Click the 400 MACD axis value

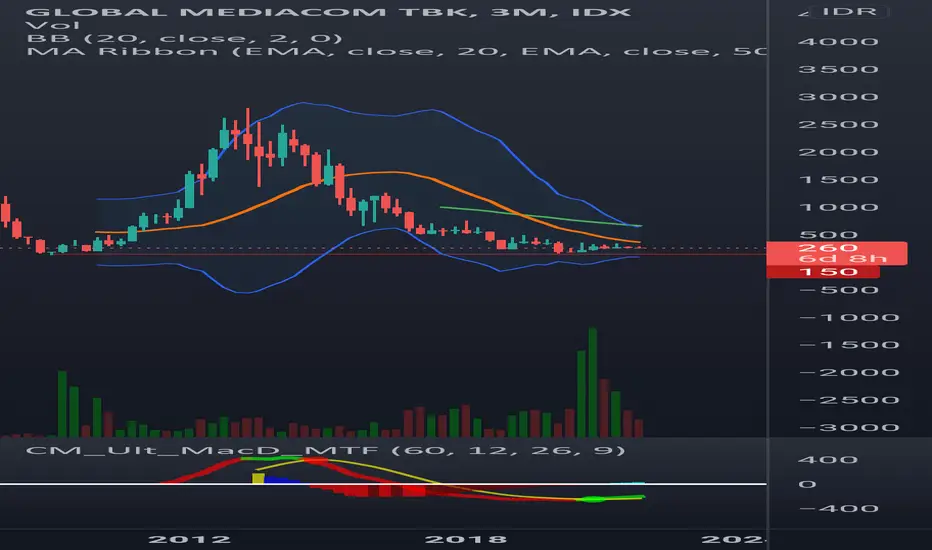pos(828,460)
